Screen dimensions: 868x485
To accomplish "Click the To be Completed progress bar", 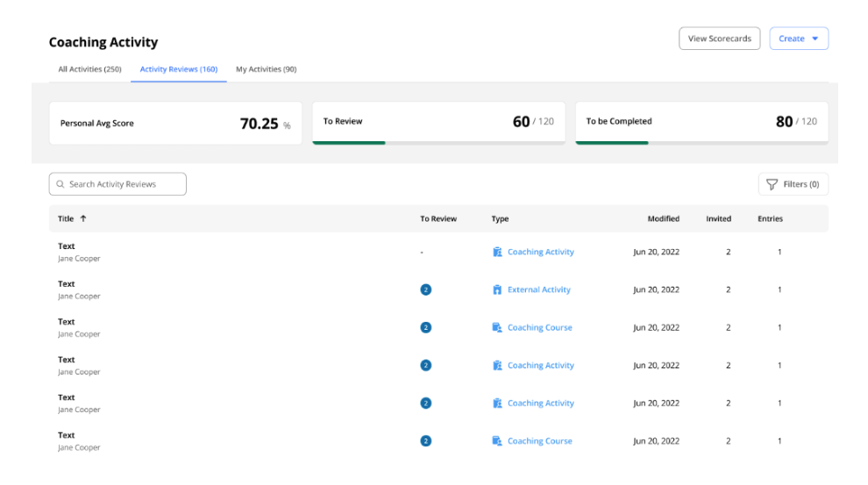I will [x=702, y=143].
